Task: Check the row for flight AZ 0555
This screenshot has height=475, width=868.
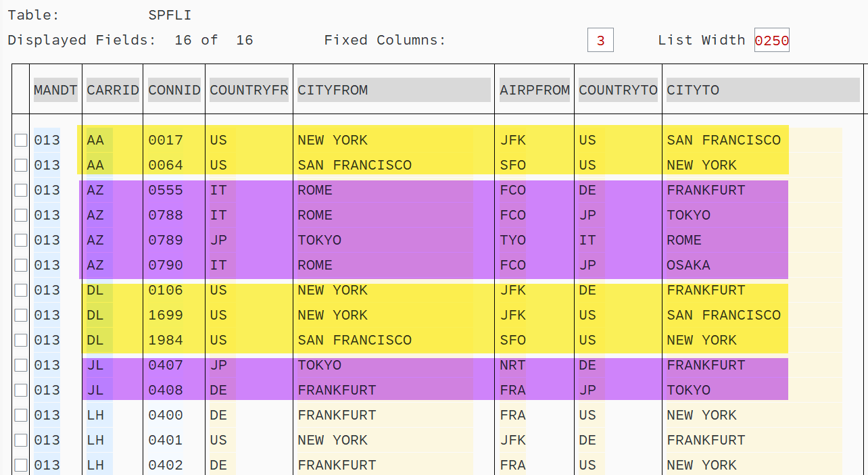Action: (x=20, y=190)
